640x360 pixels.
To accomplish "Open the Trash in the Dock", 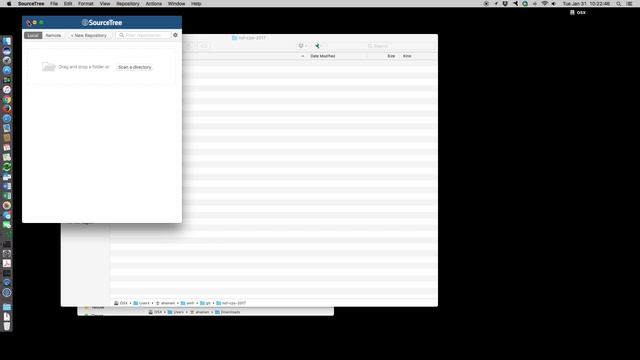I will (x=7, y=326).
